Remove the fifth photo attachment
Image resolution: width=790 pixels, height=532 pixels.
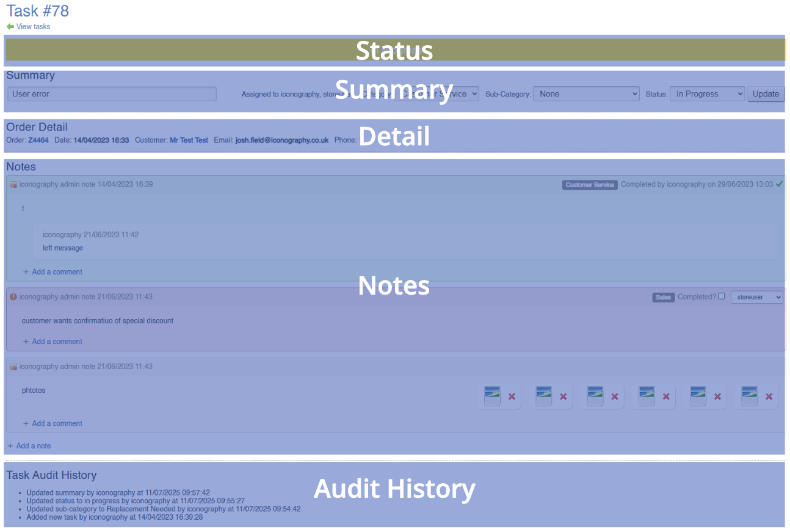717,397
